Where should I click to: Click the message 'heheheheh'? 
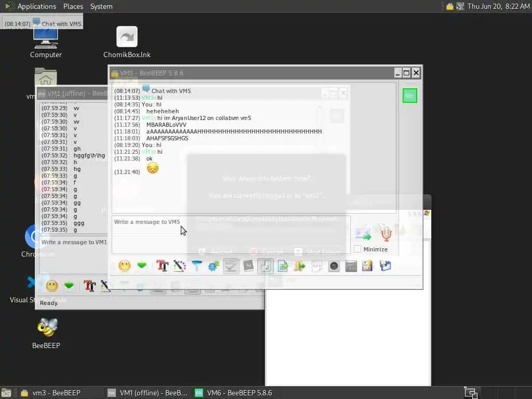pos(163,111)
